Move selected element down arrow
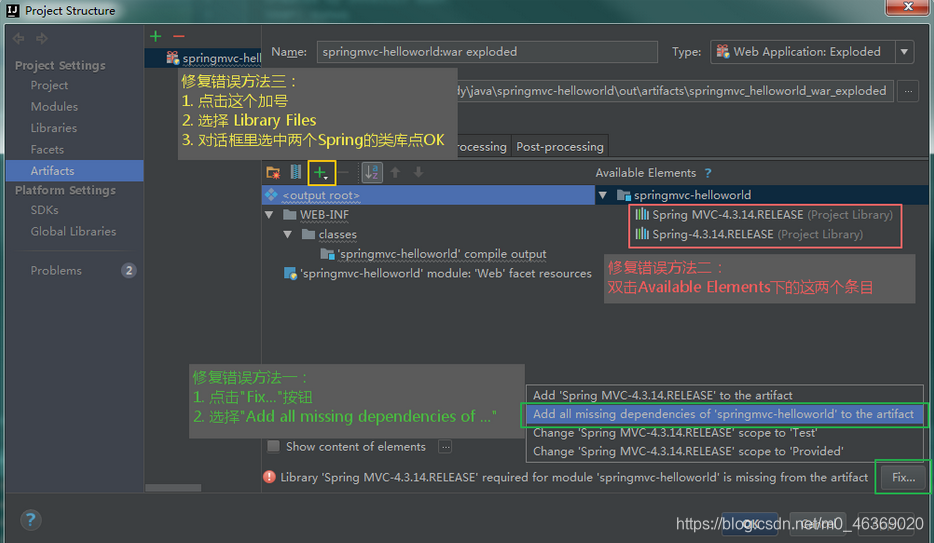Viewport: 934px width, 543px height. (418, 172)
